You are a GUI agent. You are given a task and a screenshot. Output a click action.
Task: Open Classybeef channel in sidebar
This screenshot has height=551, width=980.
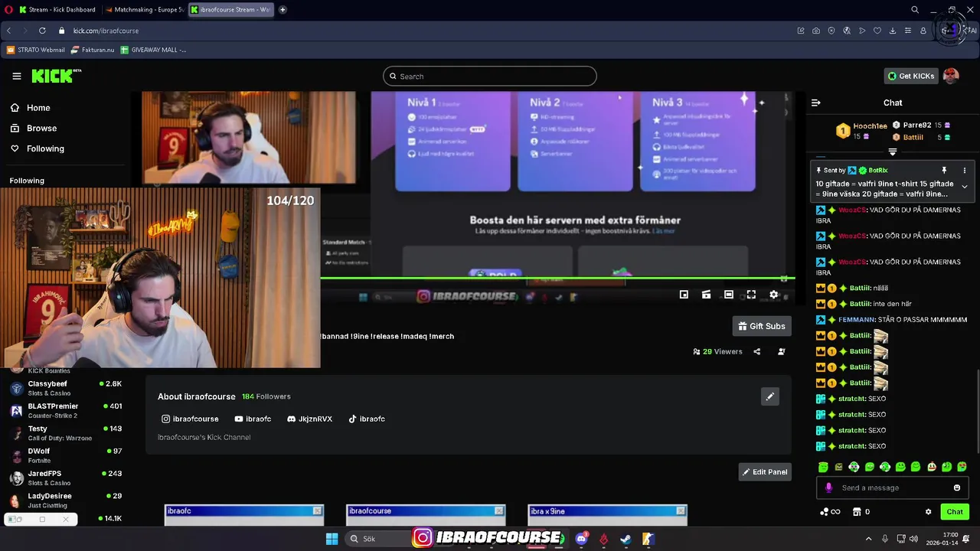tap(66, 388)
